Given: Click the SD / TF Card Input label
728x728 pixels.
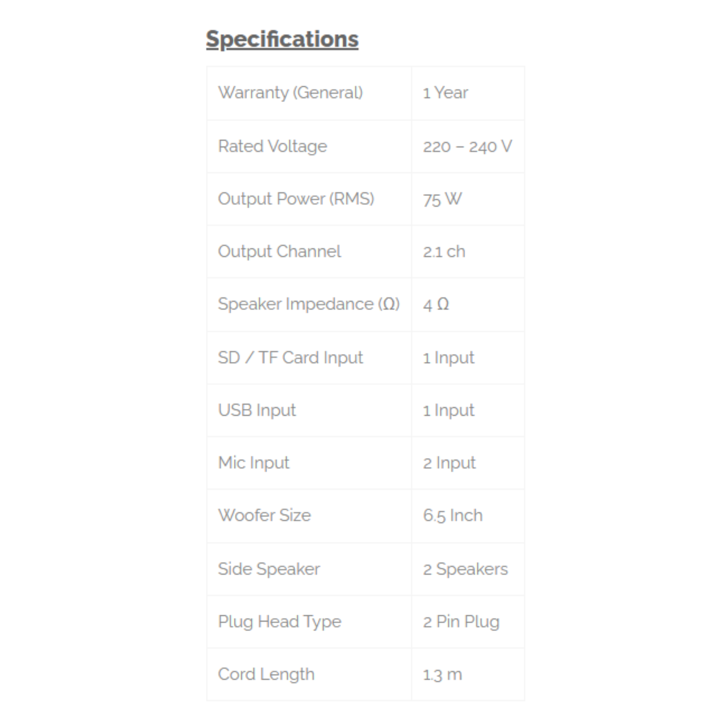Looking at the screenshot, I should point(290,358).
